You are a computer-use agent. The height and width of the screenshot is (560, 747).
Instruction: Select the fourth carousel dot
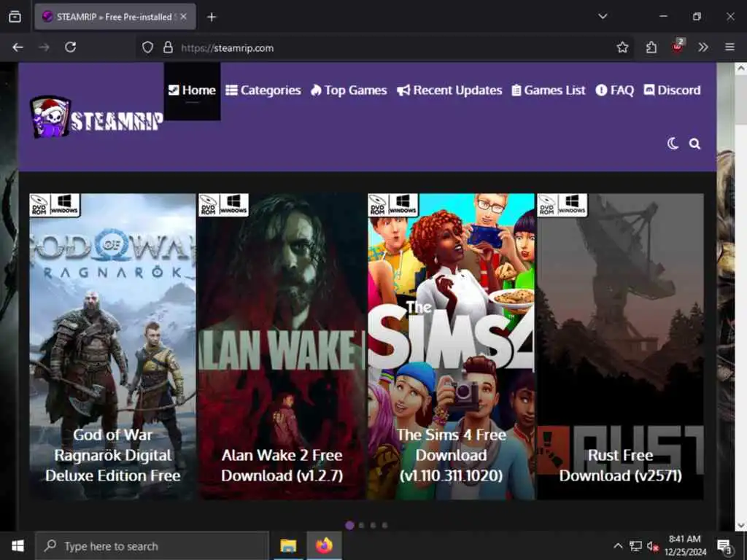[x=385, y=525]
